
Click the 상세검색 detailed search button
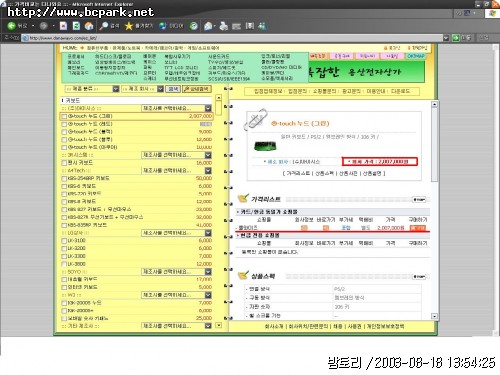click(197, 89)
